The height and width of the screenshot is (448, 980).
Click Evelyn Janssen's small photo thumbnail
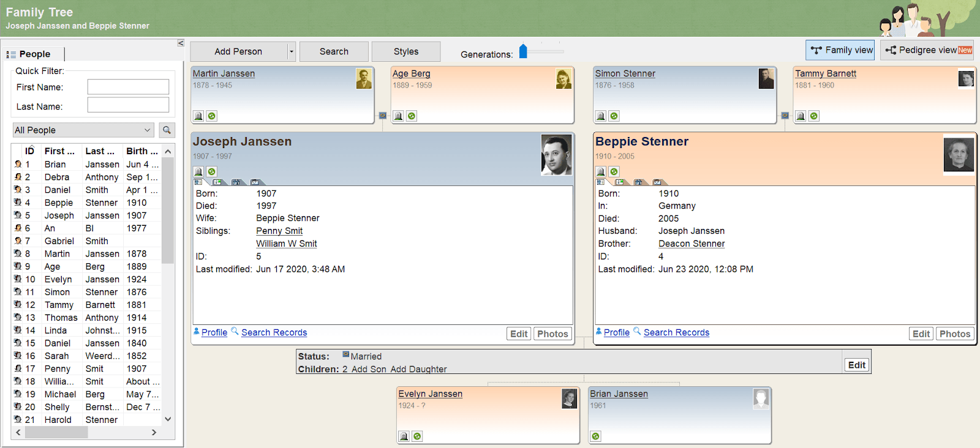click(x=570, y=398)
